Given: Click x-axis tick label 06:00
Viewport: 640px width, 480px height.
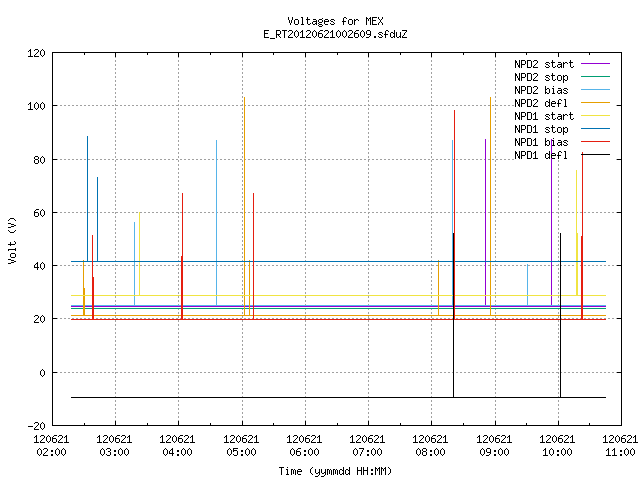Looking at the screenshot, I should tap(304, 453).
